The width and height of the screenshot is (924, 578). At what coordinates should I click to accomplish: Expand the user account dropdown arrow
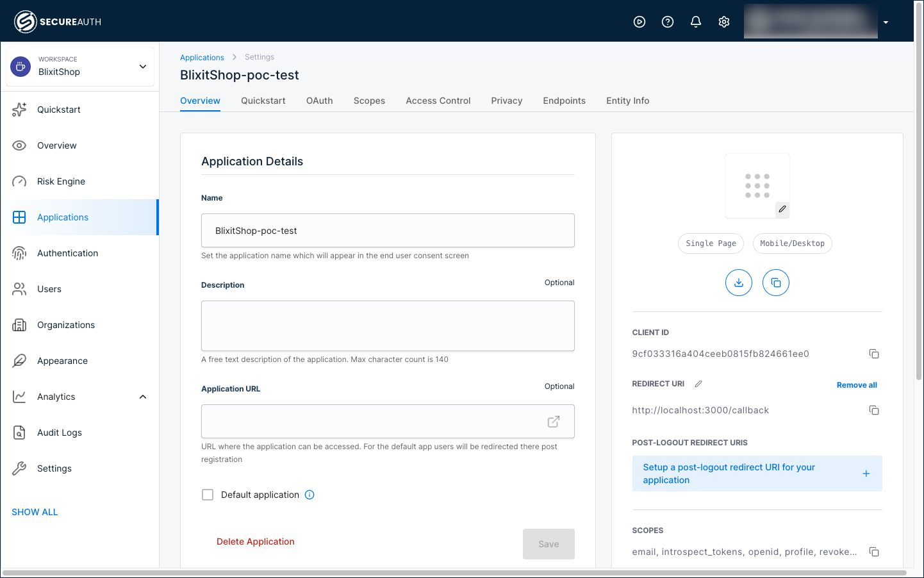(x=886, y=22)
